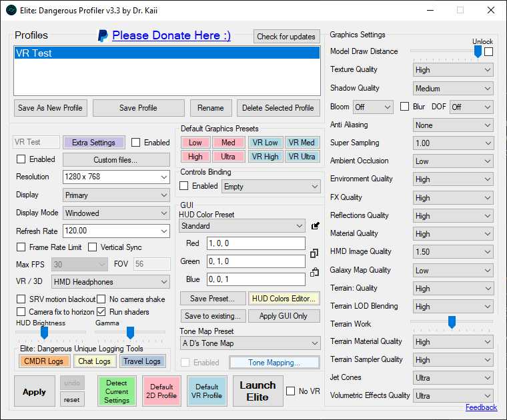Click the copy HUD colors icon
The image size is (507, 420).
(x=314, y=253)
